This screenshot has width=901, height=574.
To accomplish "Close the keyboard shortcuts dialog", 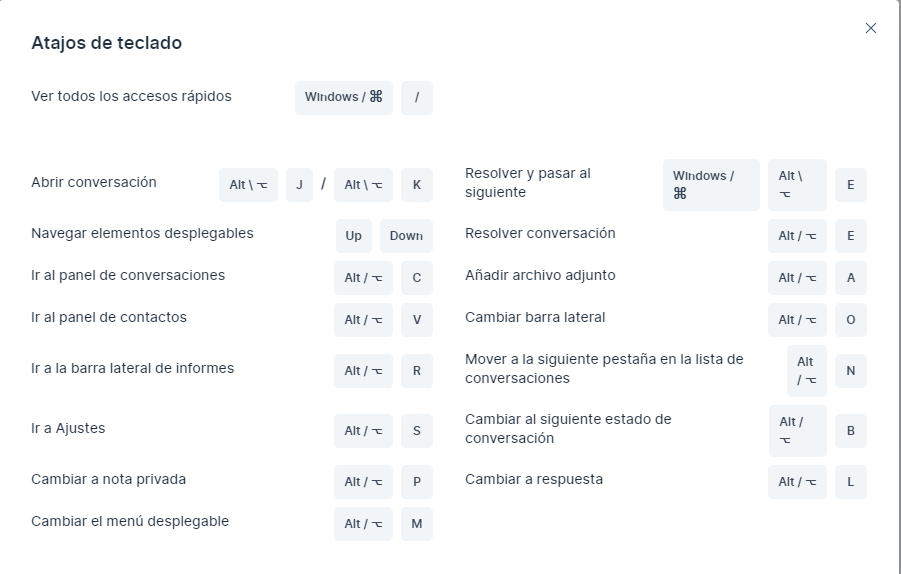I will point(870,28).
